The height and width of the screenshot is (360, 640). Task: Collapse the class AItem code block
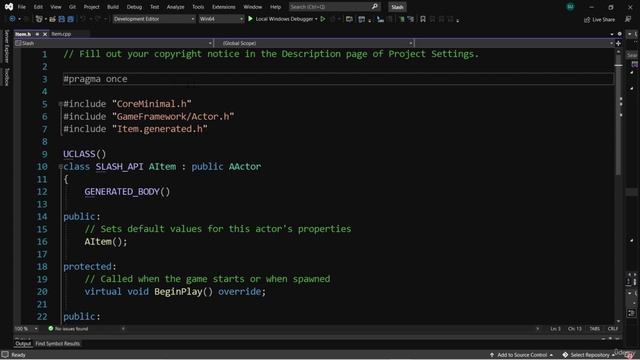pos(60,167)
